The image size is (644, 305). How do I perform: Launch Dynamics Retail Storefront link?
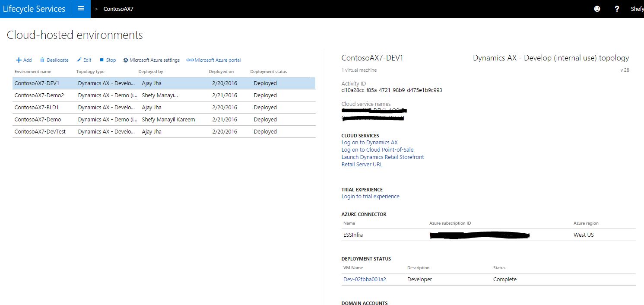pos(382,157)
